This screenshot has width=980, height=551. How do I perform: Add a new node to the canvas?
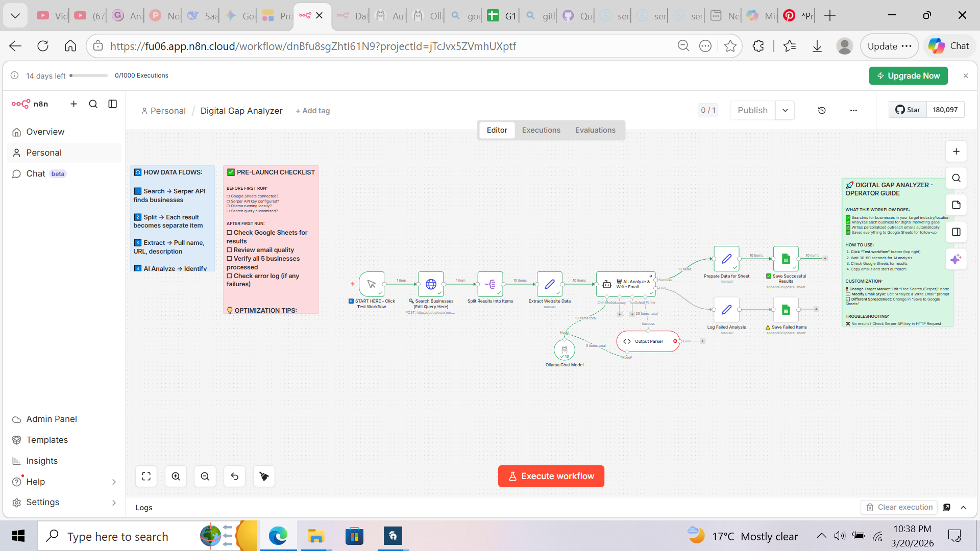[957, 151]
